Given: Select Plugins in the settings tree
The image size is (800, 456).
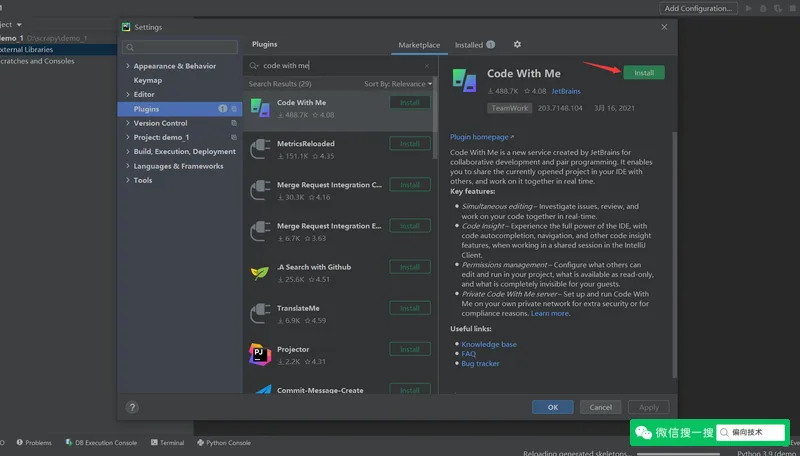Looking at the screenshot, I should 180,109.
